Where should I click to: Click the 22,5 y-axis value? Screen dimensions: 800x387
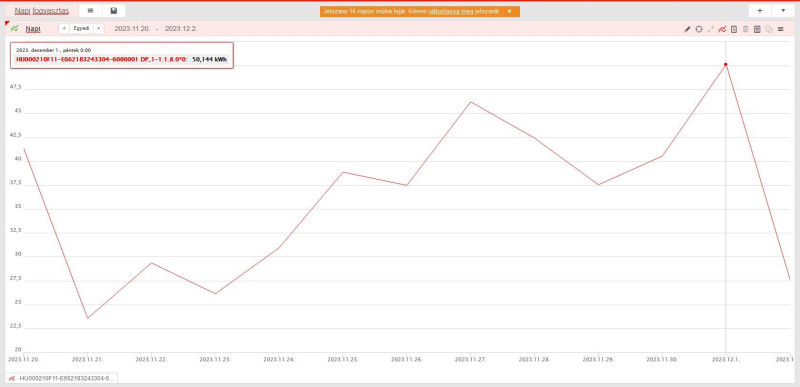[15, 326]
